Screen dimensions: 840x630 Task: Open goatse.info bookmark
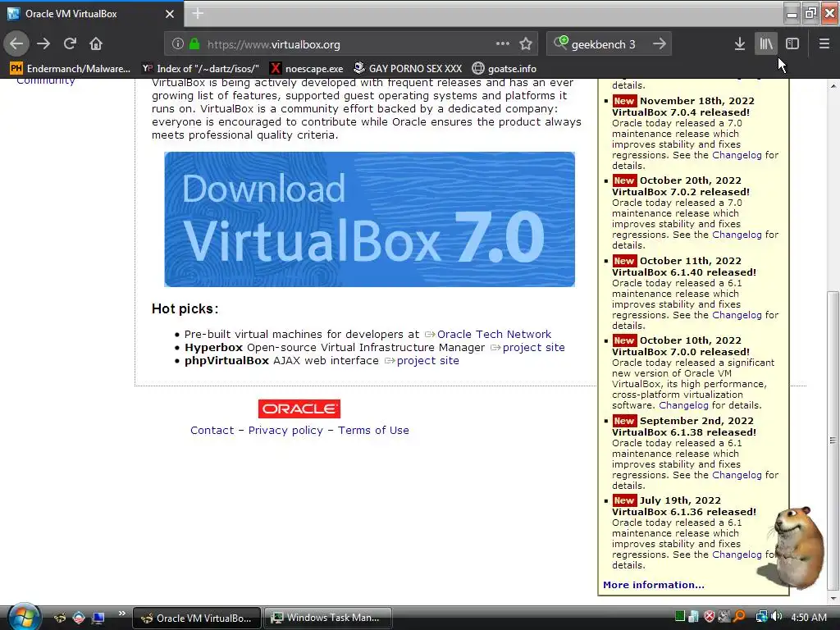tap(504, 69)
